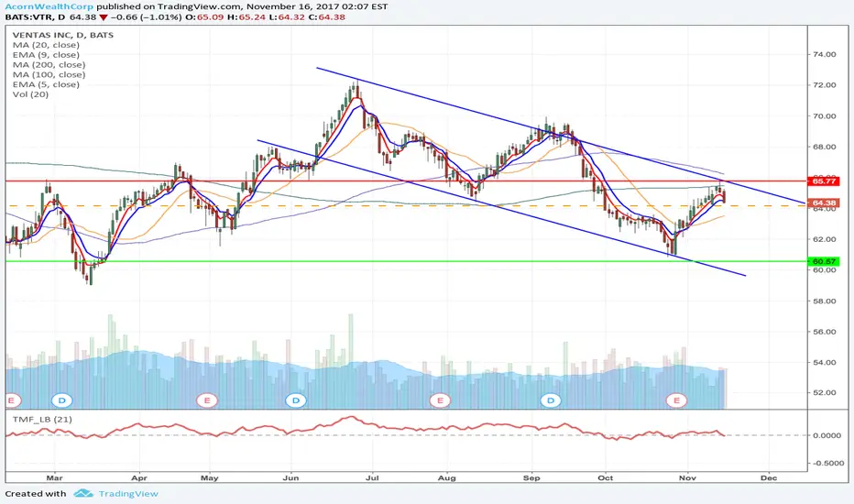Click the Dec label on time axis
This screenshot has width=854, height=504.
tap(769, 477)
